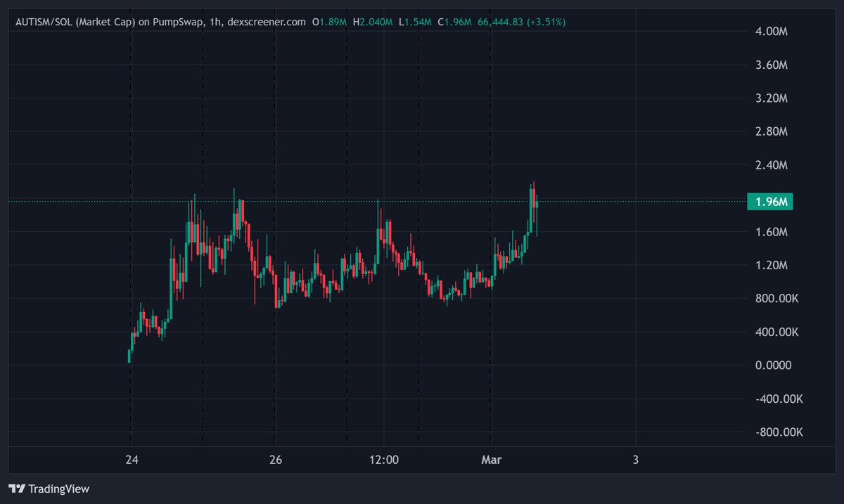This screenshot has height=504, width=844.
Task: Click the 2.80M price axis label
Action: [773, 131]
